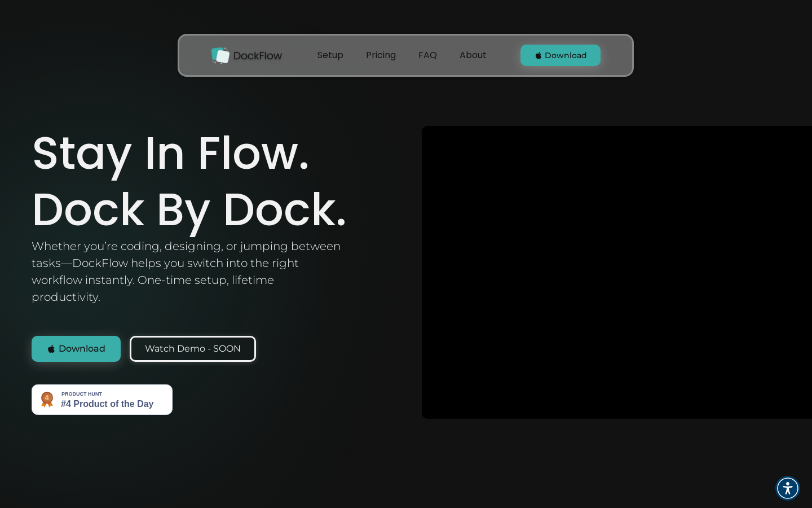Click the DockFlow logo icon

220,55
